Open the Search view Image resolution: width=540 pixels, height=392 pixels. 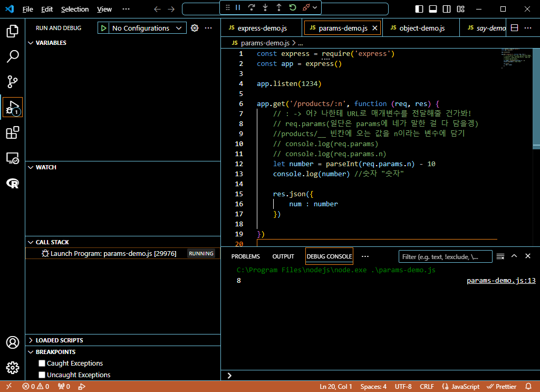click(13, 56)
